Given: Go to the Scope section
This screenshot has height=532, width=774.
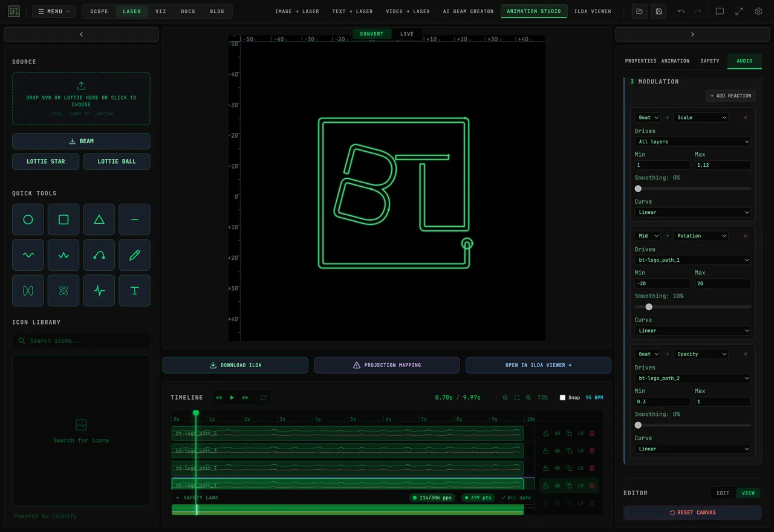Looking at the screenshot, I should pyautogui.click(x=99, y=11).
